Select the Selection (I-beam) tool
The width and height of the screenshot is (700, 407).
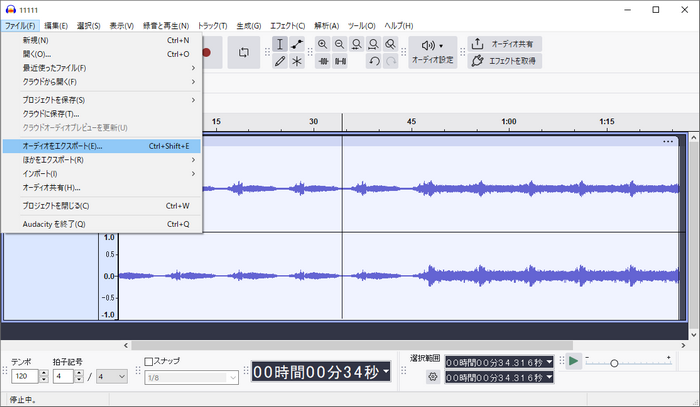(280, 44)
